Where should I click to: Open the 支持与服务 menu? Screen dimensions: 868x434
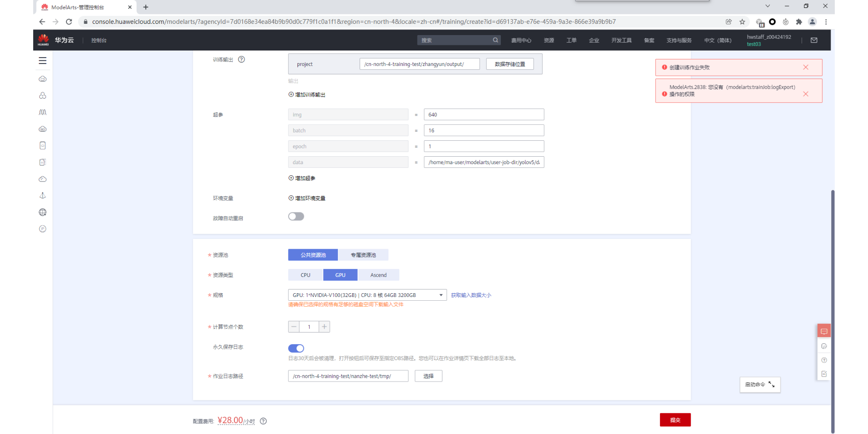[679, 40]
